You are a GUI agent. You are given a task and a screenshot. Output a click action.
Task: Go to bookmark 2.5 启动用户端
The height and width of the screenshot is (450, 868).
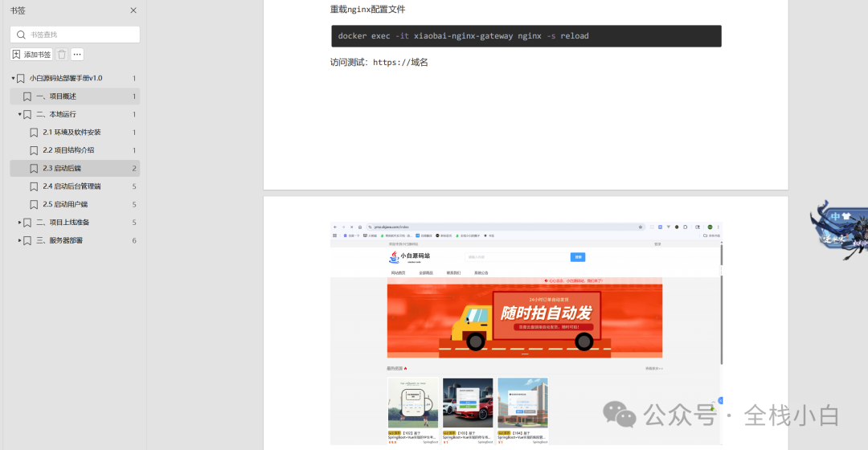point(65,204)
